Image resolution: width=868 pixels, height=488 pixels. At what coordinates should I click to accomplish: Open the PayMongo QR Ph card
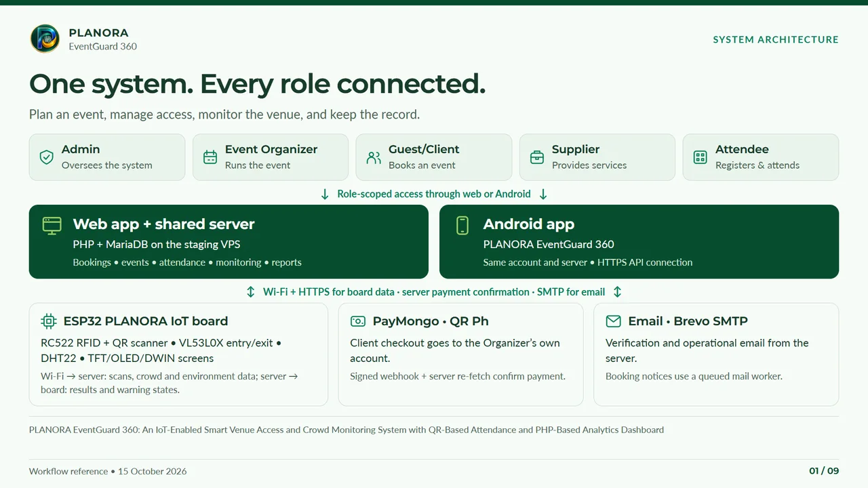[461, 354]
